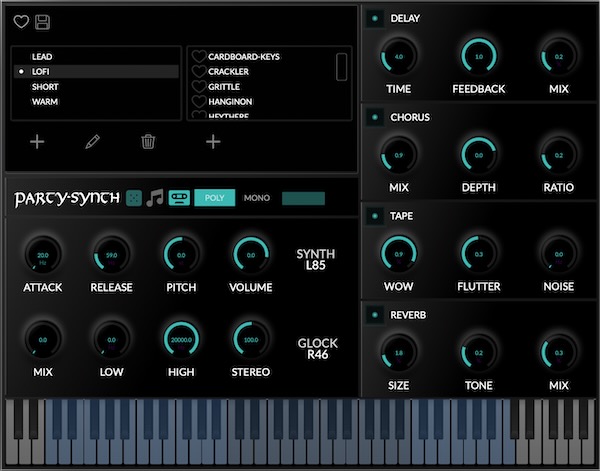This screenshot has width=600, height=471.
Task: Favorite the CARDBOARD-KEYS preset heart
Action: (x=199, y=57)
